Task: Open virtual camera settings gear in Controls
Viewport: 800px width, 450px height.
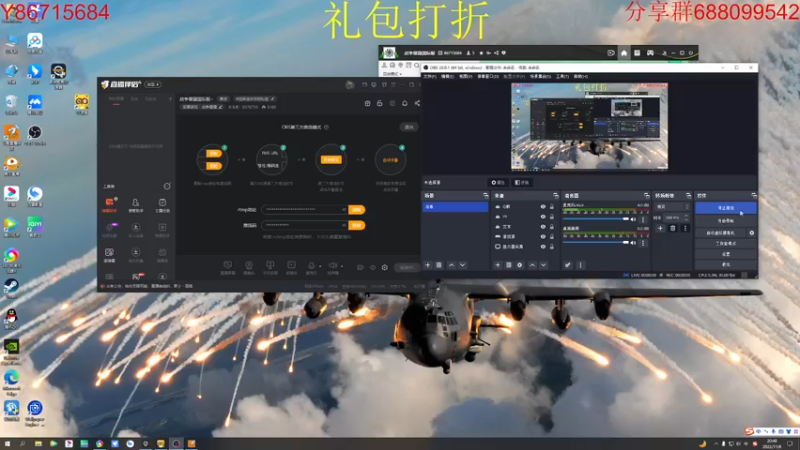Action: (x=752, y=233)
